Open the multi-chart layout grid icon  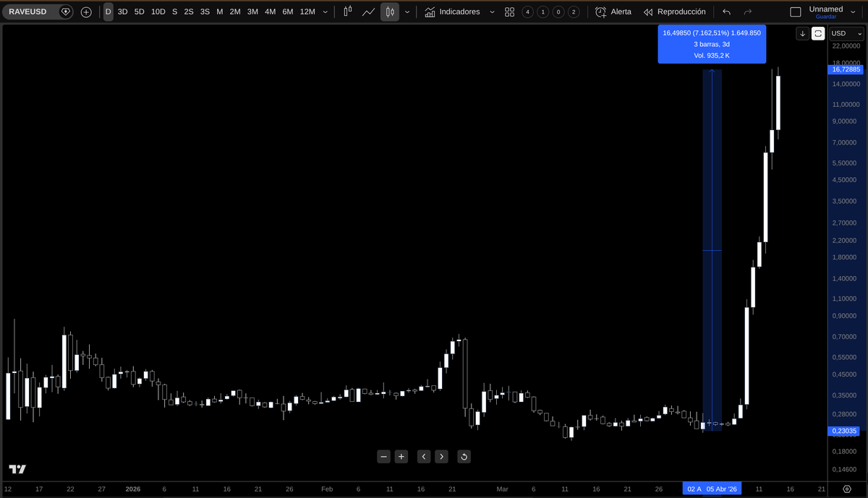tap(509, 12)
